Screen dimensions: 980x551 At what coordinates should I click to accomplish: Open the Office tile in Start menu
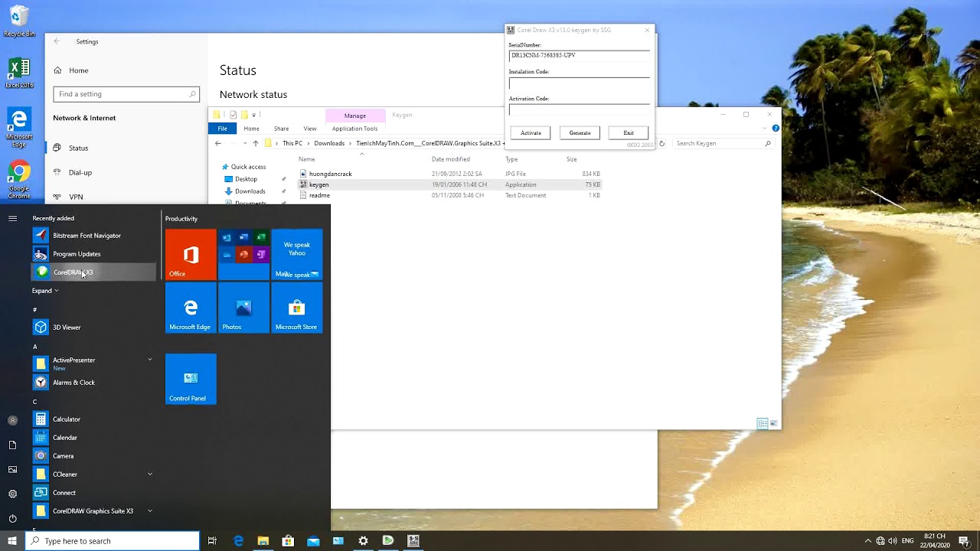pos(191,254)
